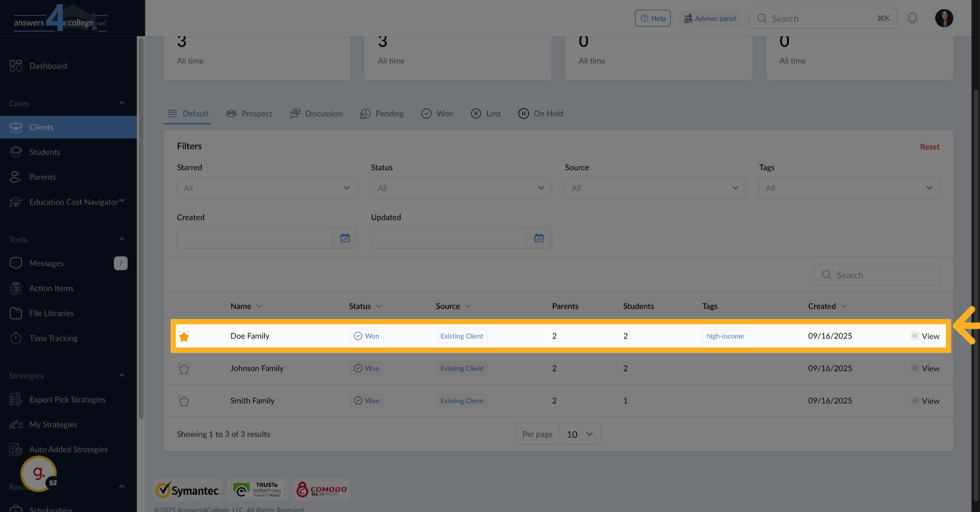Open Time Tracking from sidebar
The height and width of the screenshot is (512, 980).
pyautogui.click(x=53, y=338)
